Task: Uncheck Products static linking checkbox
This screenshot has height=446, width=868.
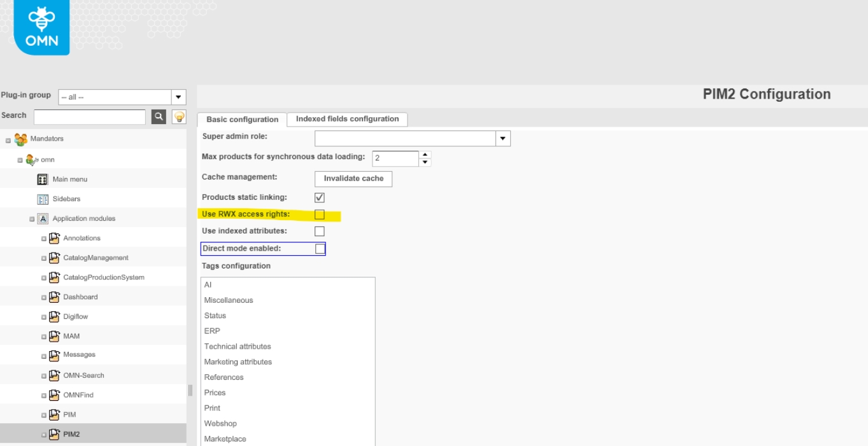Action: click(x=320, y=198)
